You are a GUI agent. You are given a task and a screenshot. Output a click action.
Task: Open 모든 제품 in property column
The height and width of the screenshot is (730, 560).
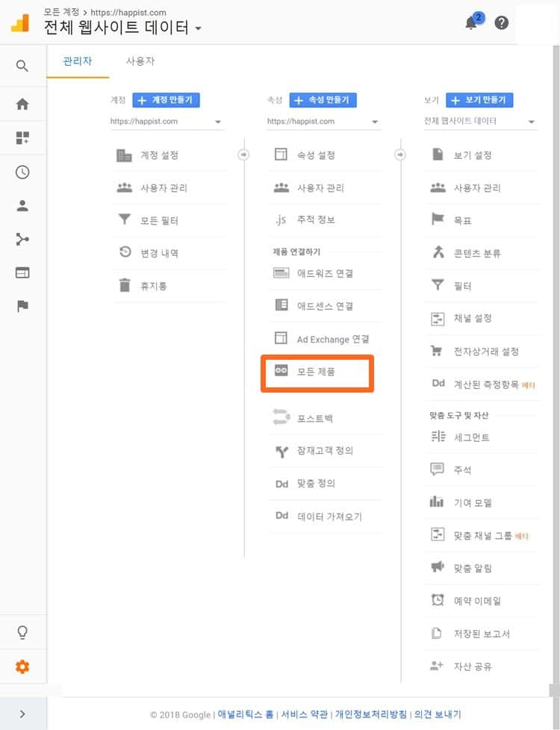pyautogui.click(x=317, y=371)
